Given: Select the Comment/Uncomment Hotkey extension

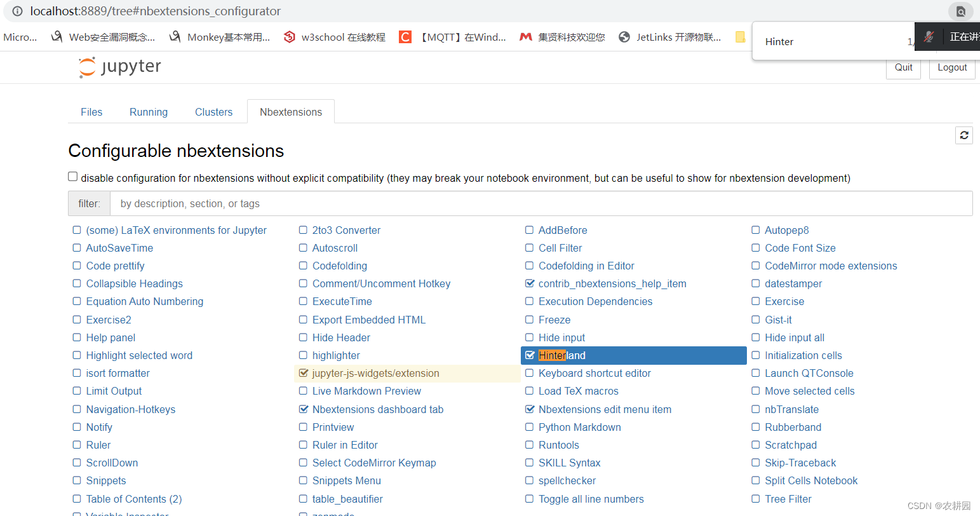Looking at the screenshot, I should [381, 283].
